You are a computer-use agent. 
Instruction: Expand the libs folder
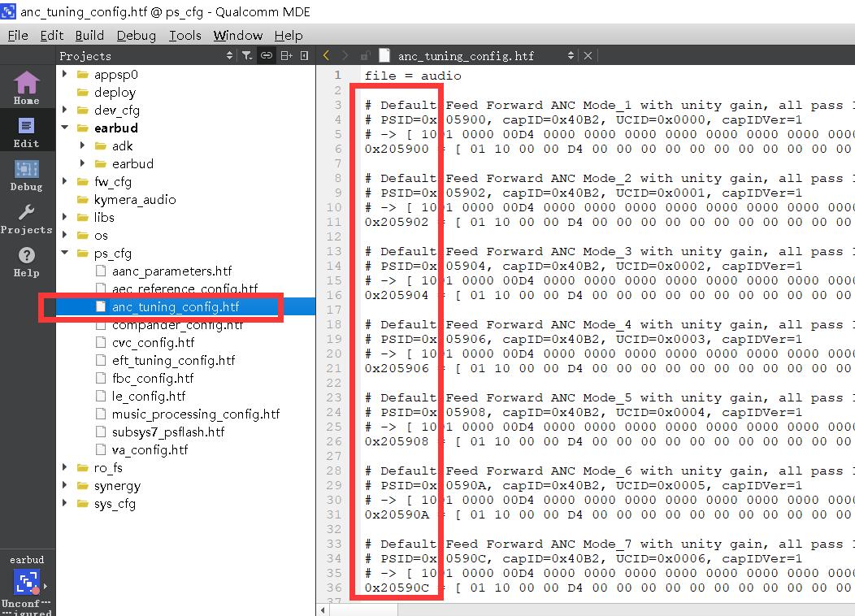coord(65,217)
